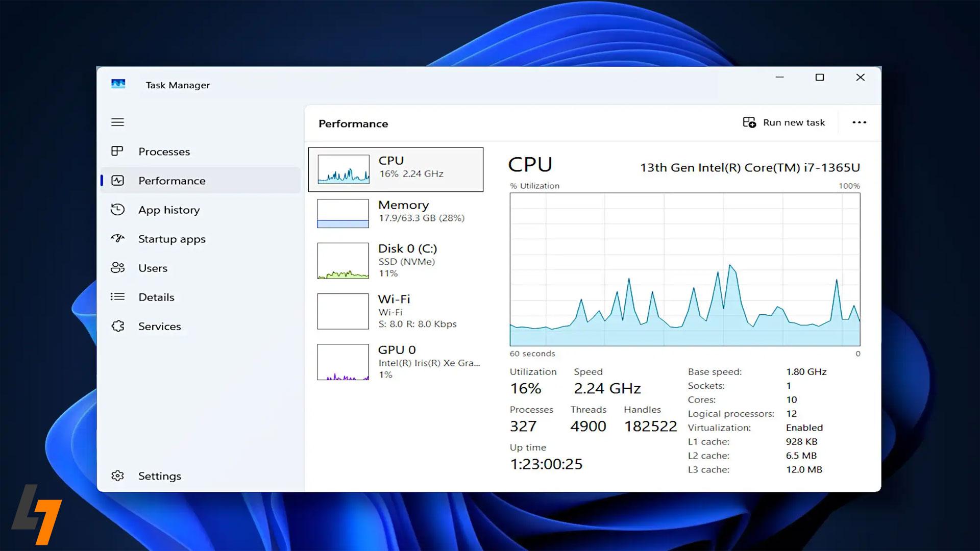Click the CPU utilization graph
Viewport: 980px width, 551px height.
pos(684,270)
